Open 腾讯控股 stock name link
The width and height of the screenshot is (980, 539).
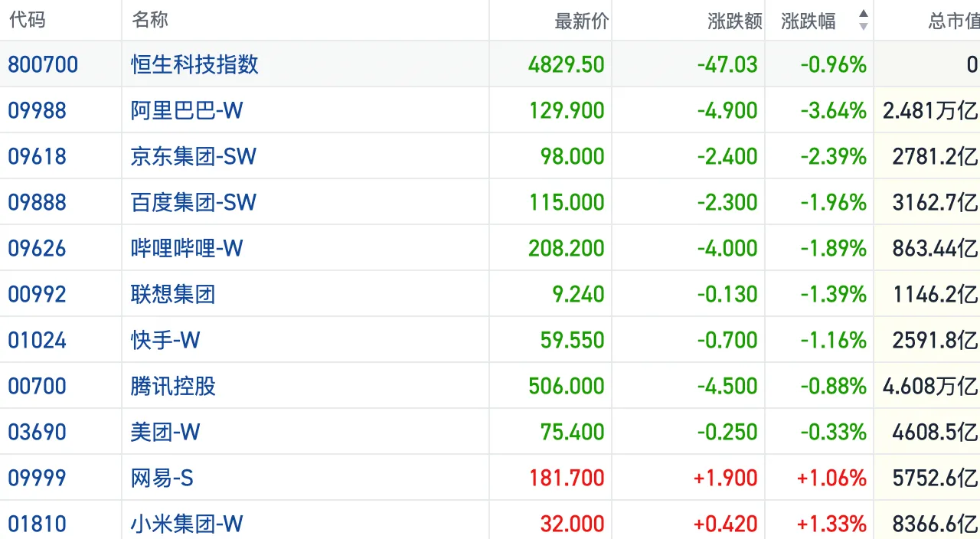coord(173,386)
